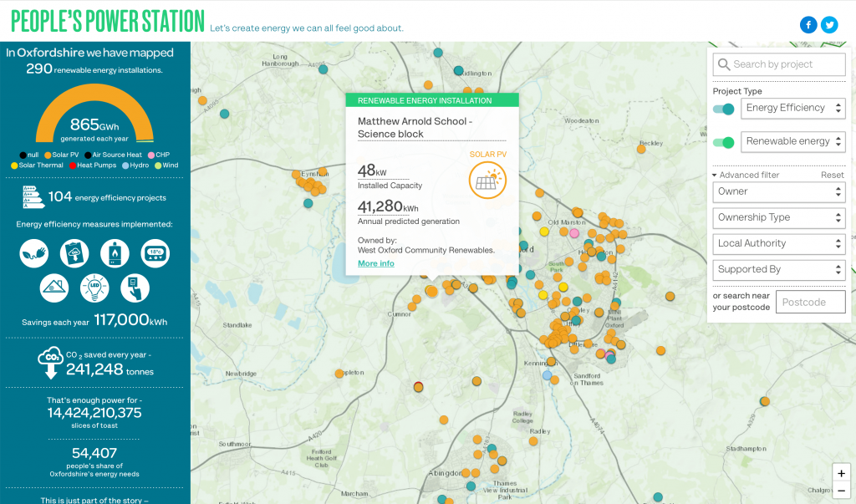Click the green plug energy measure icon

[35, 252]
